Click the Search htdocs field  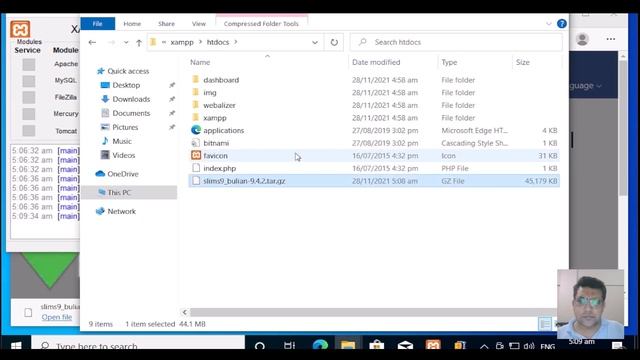click(456, 42)
